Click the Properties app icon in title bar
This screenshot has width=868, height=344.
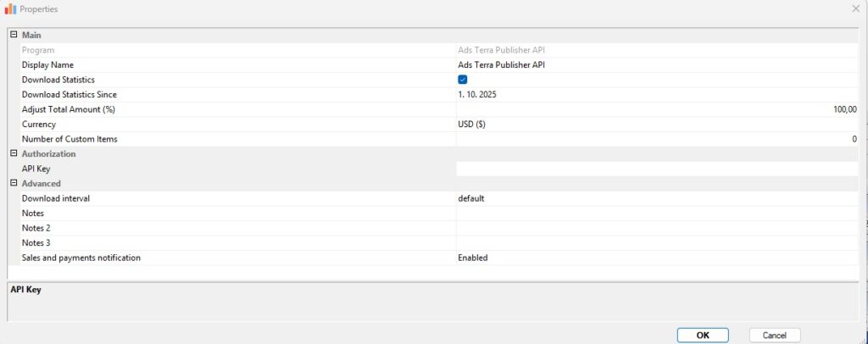coord(10,8)
